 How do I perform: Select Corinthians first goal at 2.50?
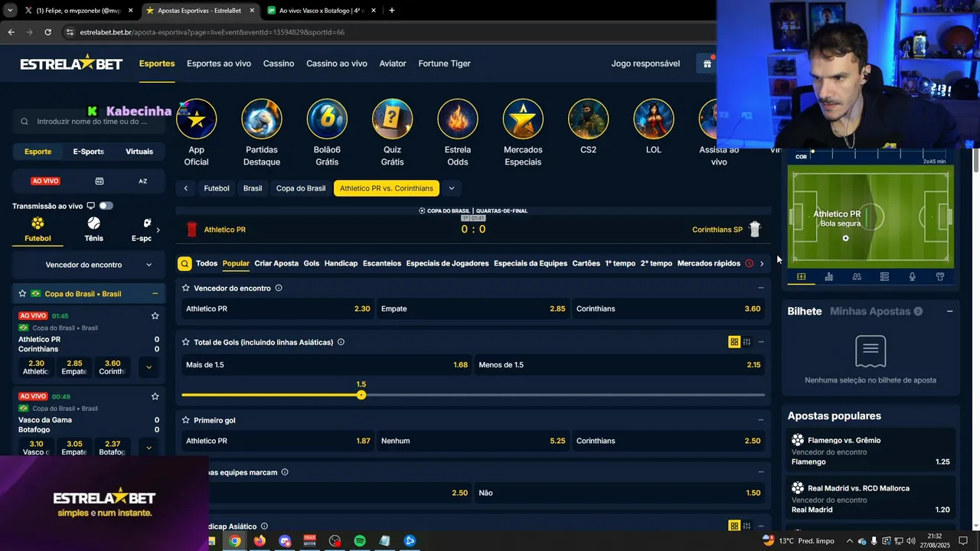668,441
